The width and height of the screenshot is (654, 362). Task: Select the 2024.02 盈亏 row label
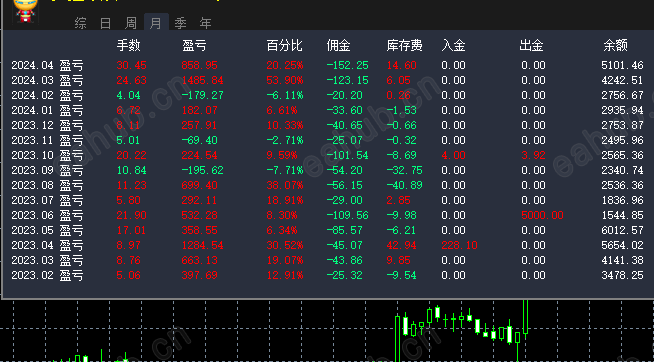47,96
